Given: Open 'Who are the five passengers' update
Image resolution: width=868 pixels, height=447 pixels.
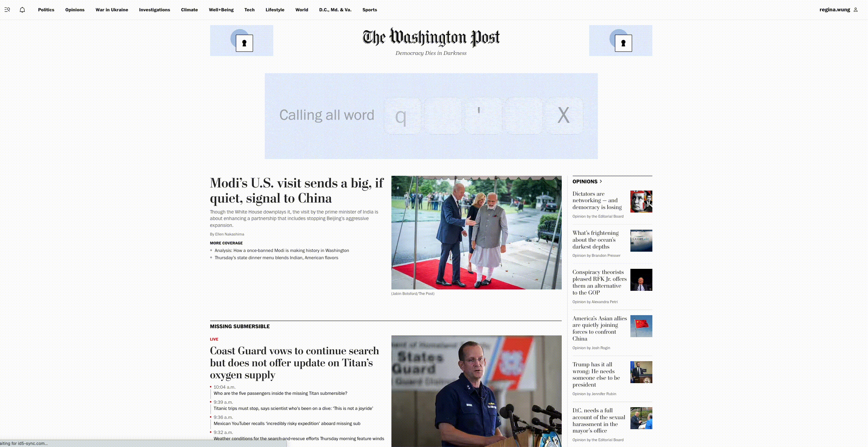Looking at the screenshot, I should (x=281, y=393).
